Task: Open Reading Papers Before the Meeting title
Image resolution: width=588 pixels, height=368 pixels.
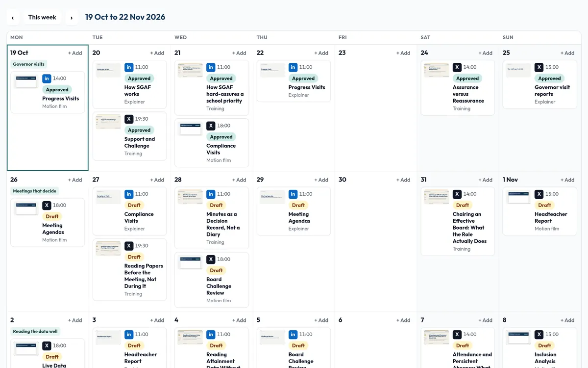Action: tap(144, 276)
